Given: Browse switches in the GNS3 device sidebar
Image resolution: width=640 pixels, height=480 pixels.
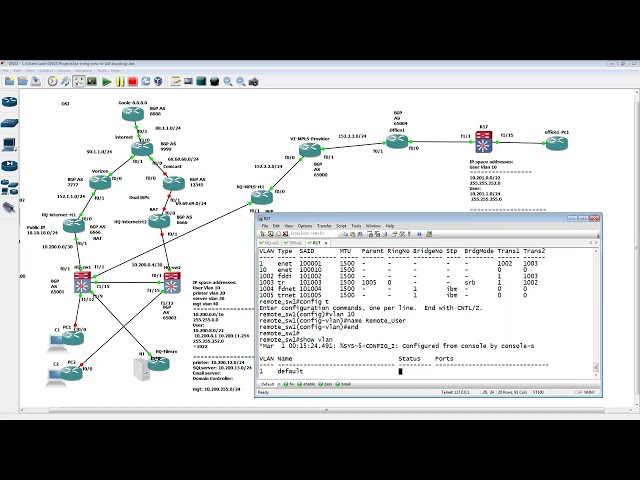Looking at the screenshot, I should tap(9, 122).
